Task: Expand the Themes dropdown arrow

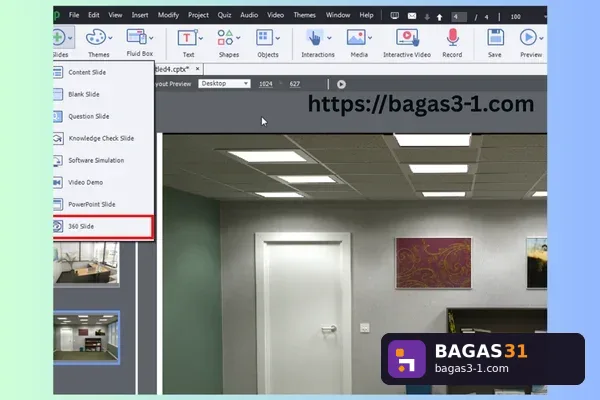Action: point(110,38)
